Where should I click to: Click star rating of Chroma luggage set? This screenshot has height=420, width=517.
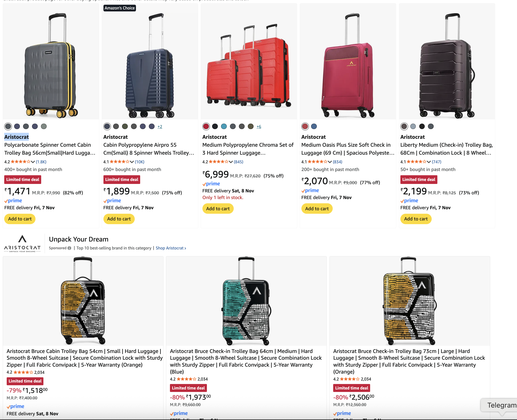(x=218, y=162)
